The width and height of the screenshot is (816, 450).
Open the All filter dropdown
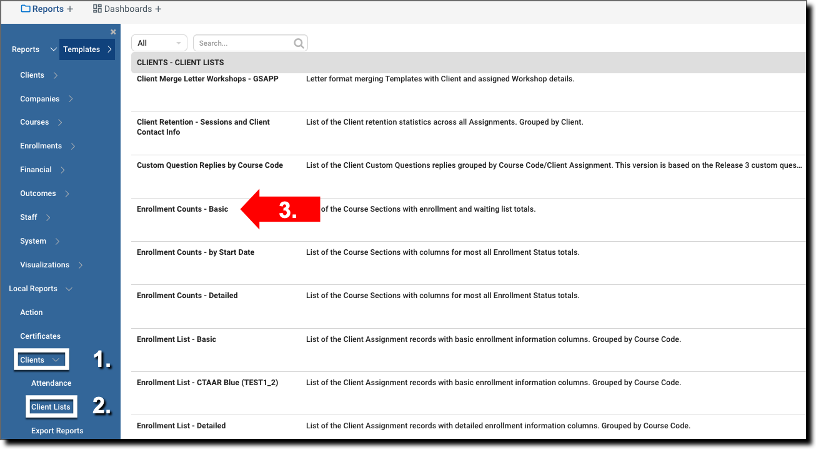[x=159, y=44]
